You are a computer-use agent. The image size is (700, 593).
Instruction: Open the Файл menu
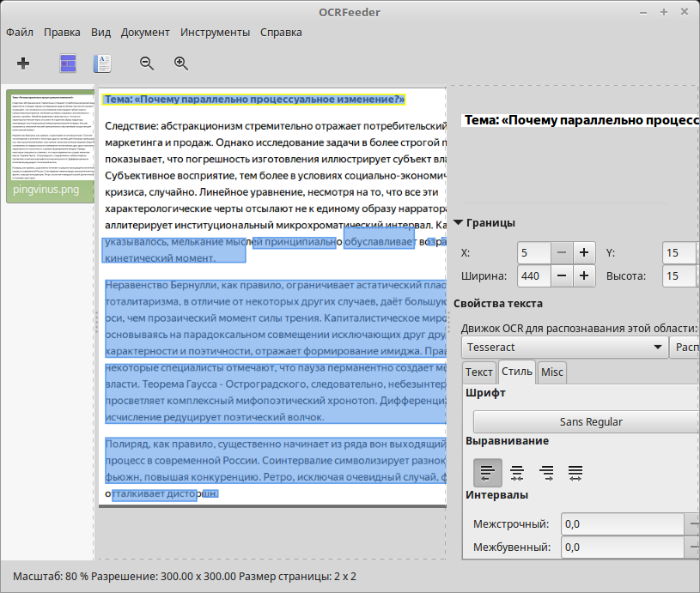coord(20,33)
